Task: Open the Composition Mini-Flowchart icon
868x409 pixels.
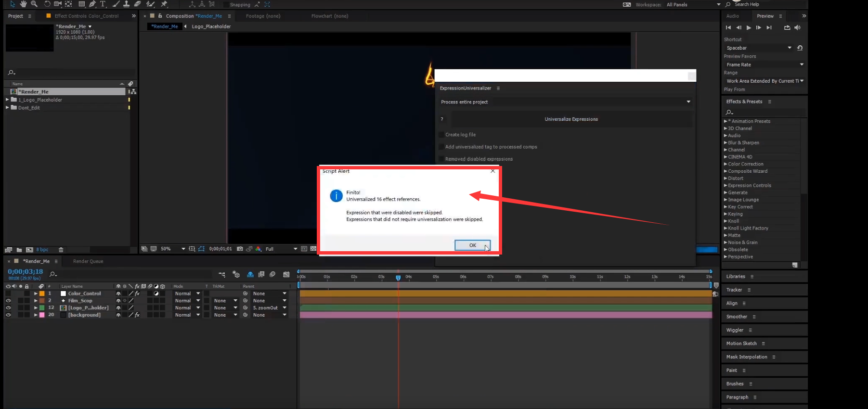Action: click(222, 274)
